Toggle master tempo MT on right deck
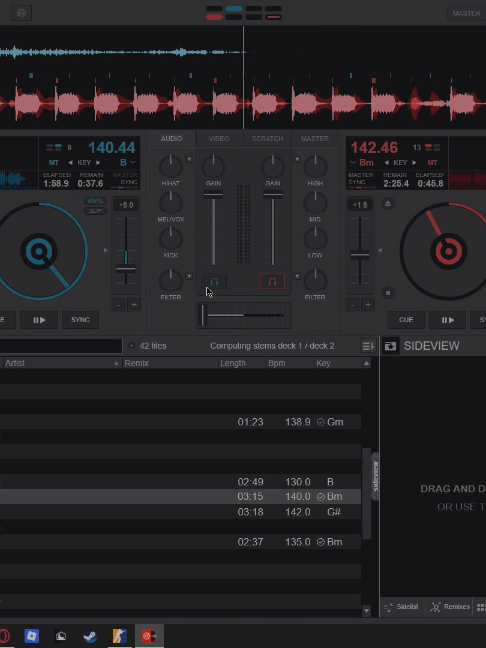The height and width of the screenshot is (648, 486). 432,162
